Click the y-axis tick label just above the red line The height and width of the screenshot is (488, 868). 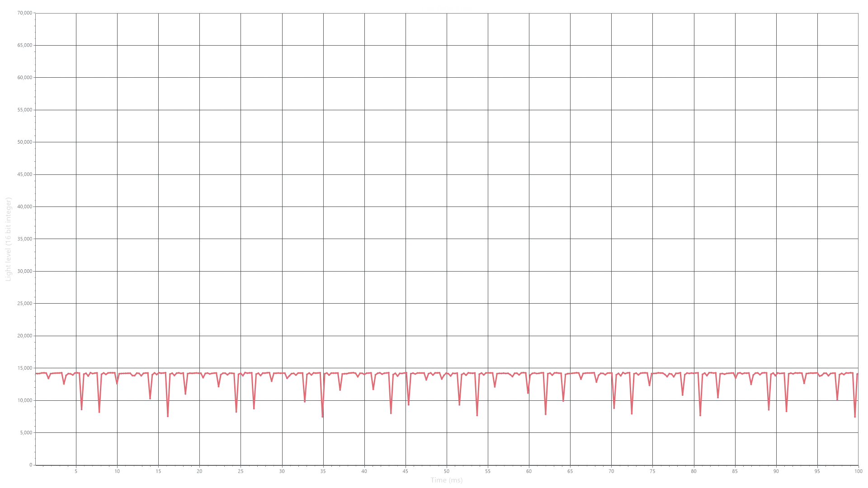point(23,369)
